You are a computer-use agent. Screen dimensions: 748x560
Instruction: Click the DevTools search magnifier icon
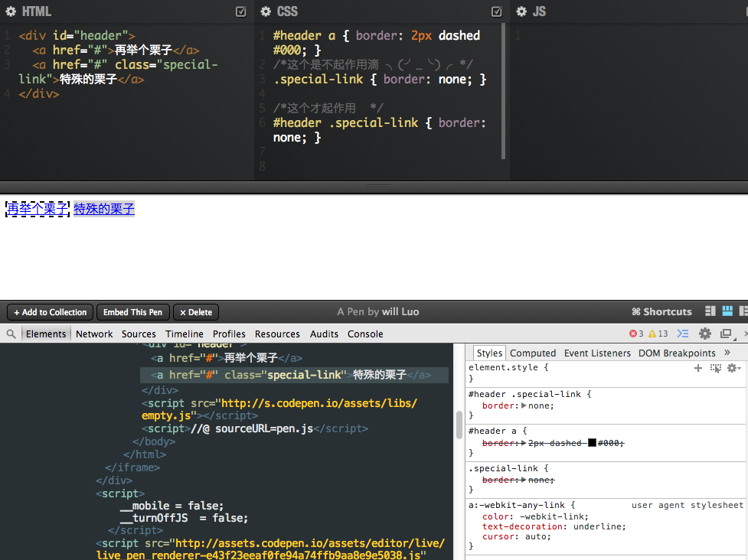click(11, 334)
